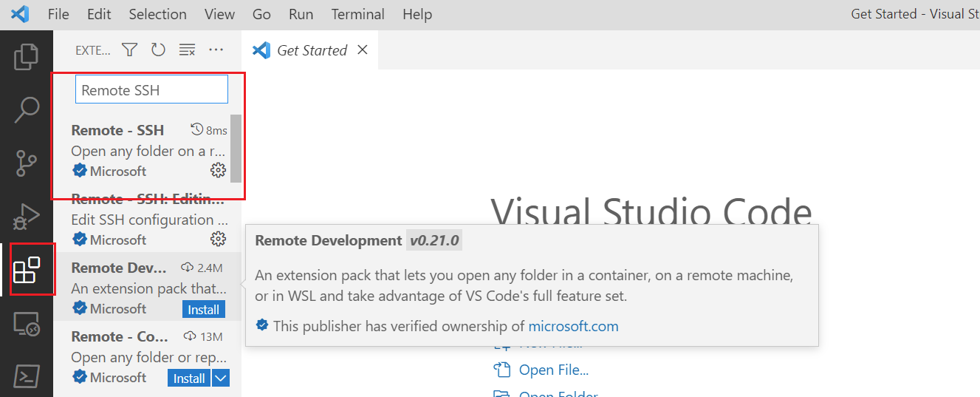Open the Explorer view in activity bar
Screen dimensions: 980x397
pos(27,57)
